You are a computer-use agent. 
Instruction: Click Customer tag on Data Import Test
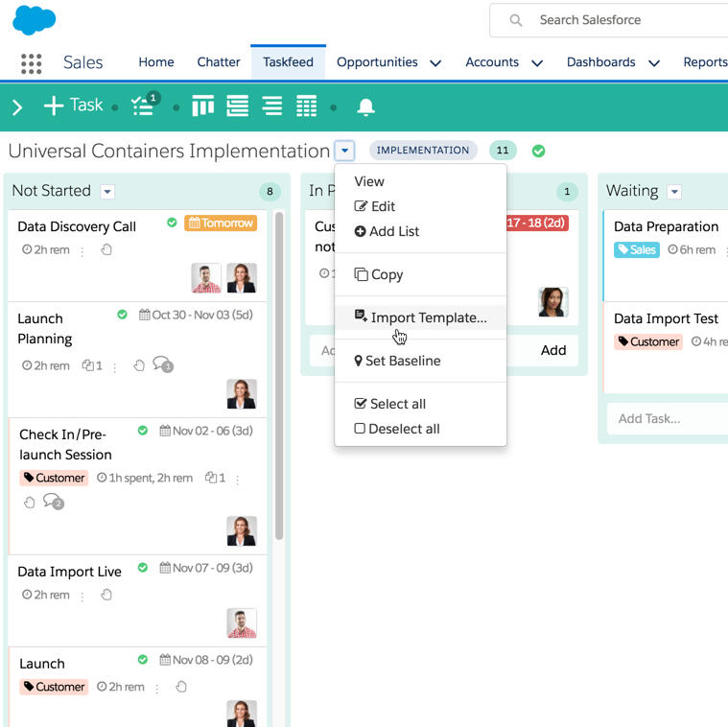648,341
